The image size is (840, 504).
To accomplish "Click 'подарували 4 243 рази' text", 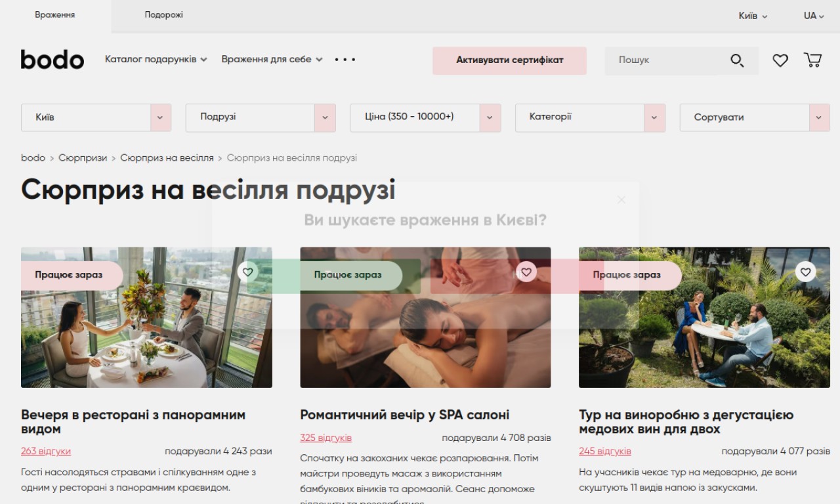I will coord(219,451).
